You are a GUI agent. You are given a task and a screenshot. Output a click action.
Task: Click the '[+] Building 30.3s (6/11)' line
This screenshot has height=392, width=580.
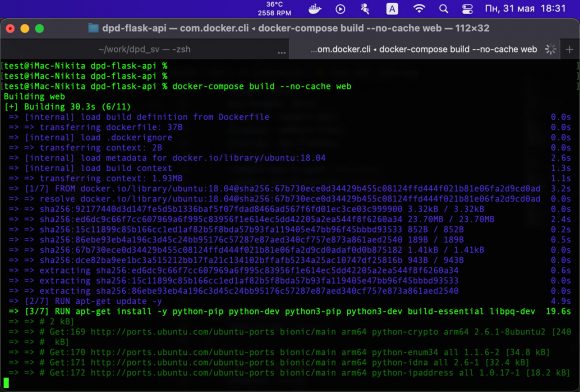click(67, 107)
